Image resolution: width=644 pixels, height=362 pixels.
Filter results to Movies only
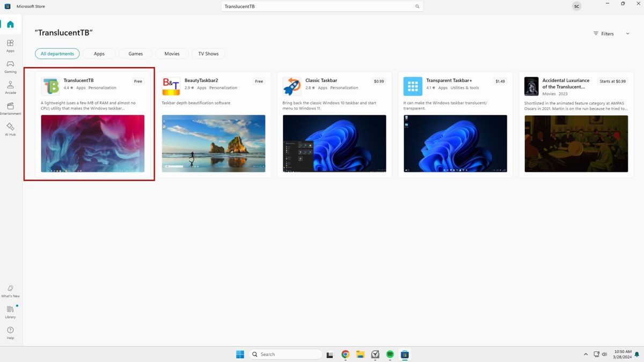172,54
